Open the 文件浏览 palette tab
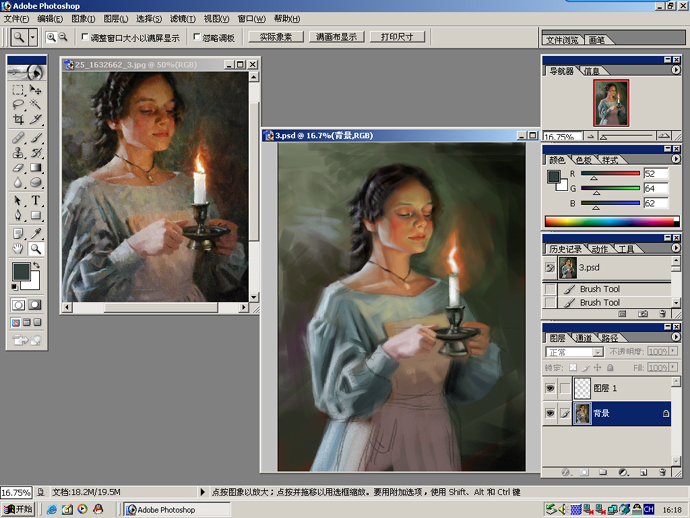690x518 pixels. coord(562,40)
